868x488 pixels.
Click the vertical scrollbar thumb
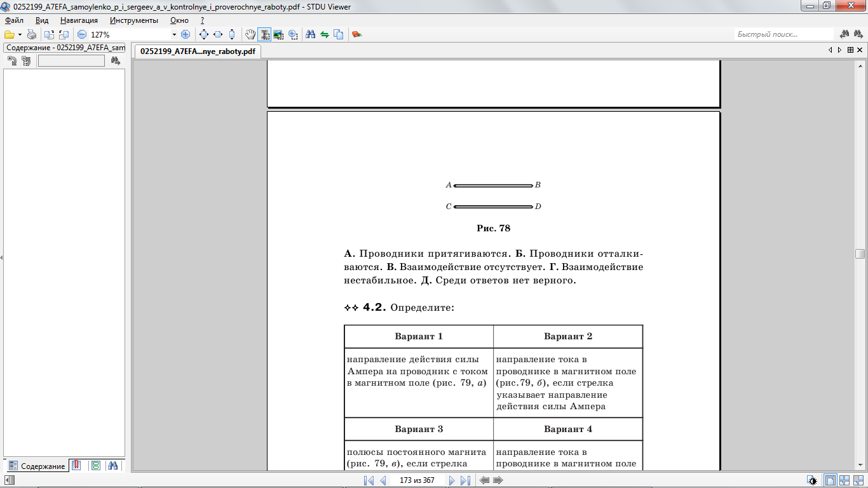click(x=860, y=254)
